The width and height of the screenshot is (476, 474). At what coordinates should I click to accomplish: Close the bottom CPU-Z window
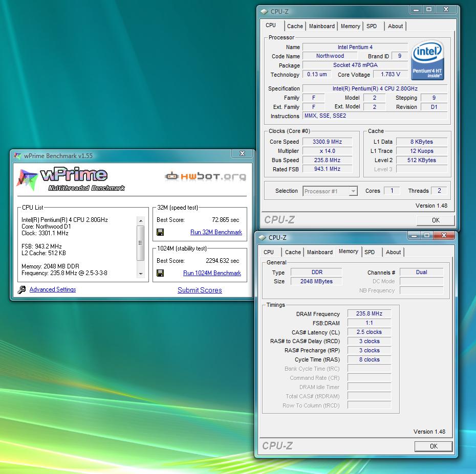pos(444,235)
